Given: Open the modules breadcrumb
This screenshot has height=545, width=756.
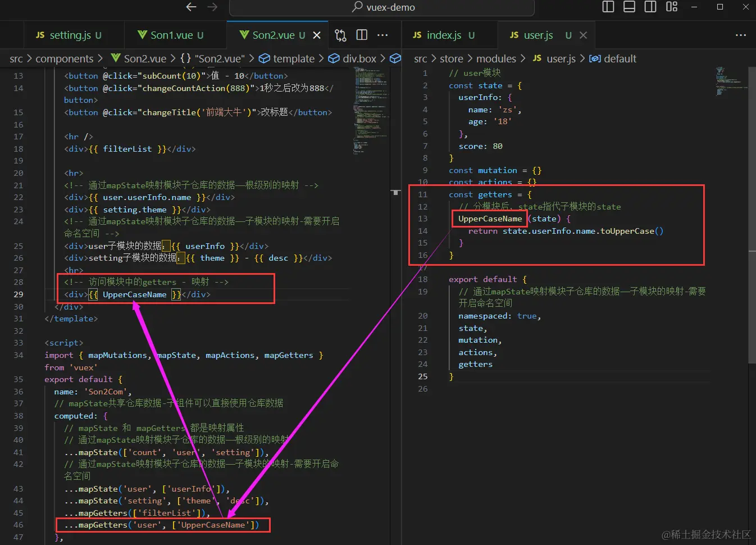Looking at the screenshot, I should 496,58.
